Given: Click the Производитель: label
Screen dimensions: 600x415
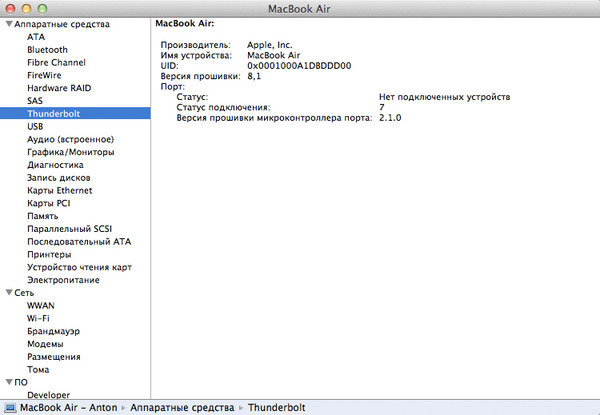Looking at the screenshot, I should [x=196, y=45].
